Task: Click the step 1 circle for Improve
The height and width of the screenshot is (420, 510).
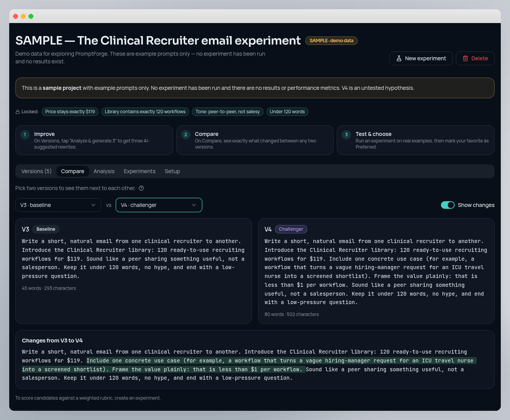Action: pos(25,135)
